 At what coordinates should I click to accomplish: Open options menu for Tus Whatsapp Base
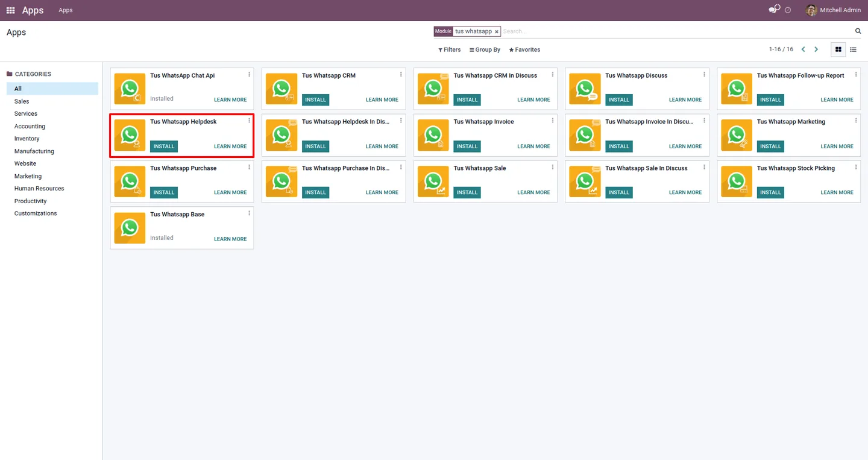coord(250,213)
